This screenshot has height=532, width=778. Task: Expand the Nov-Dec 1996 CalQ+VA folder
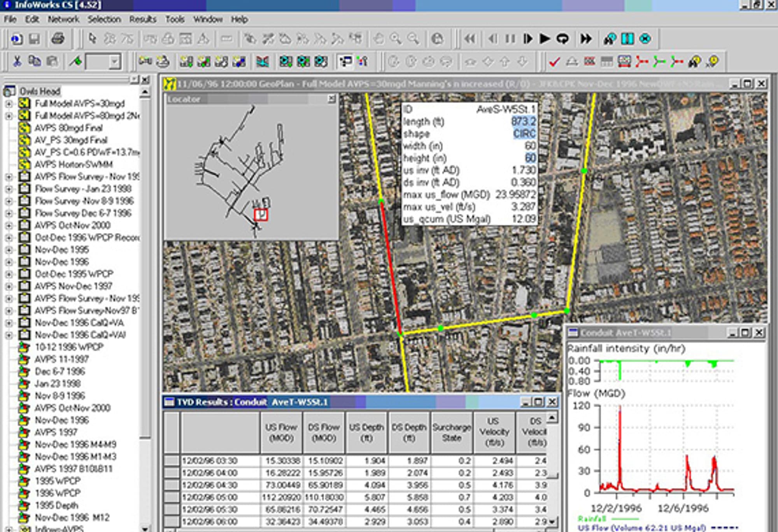[x=9, y=323]
